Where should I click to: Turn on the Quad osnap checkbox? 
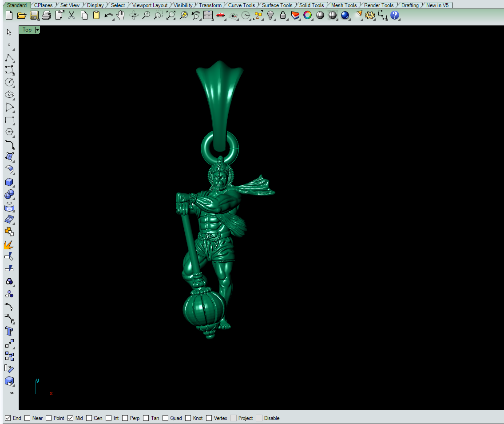[x=166, y=418]
